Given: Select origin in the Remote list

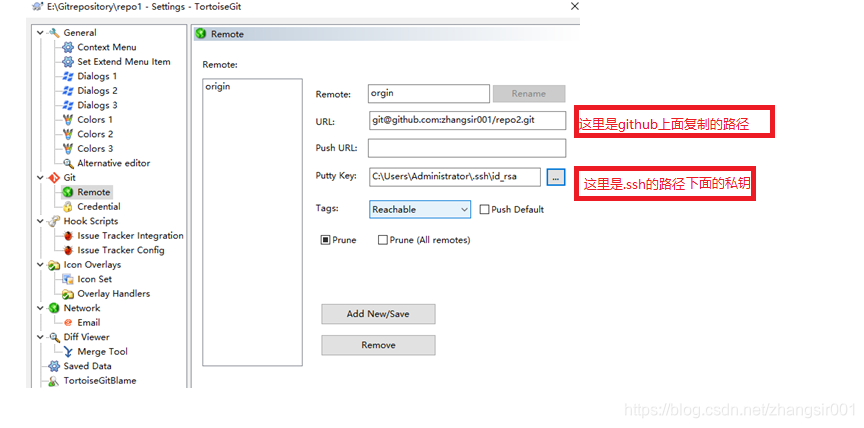Looking at the screenshot, I should click(218, 87).
